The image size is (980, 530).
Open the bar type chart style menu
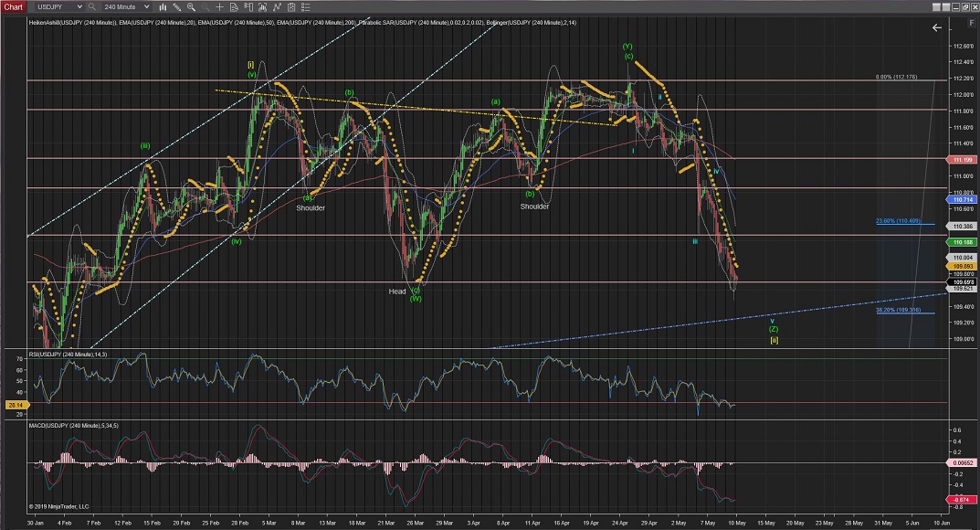pyautogui.click(x=162, y=7)
